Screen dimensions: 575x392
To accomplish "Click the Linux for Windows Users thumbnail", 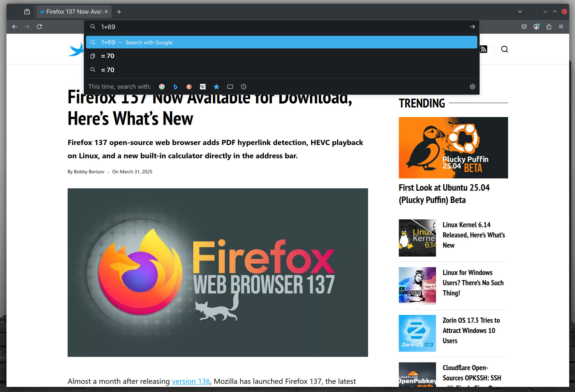I will [417, 286].
